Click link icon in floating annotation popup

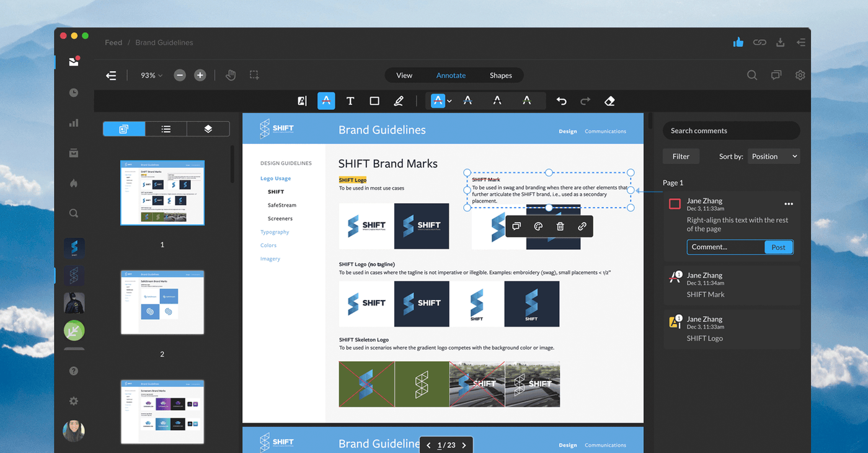click(582, 226)
